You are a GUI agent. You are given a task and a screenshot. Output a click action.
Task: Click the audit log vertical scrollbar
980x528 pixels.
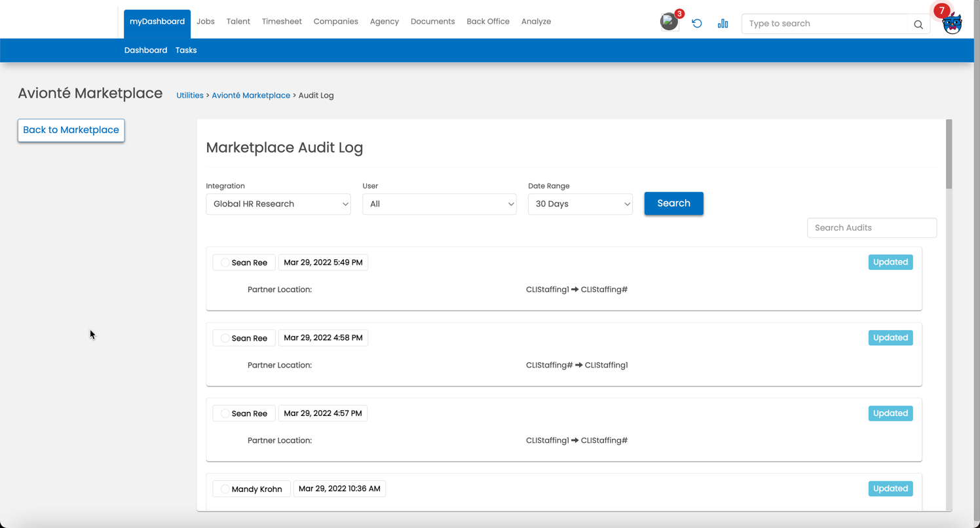pyautogui.click(x=949, y=155)
